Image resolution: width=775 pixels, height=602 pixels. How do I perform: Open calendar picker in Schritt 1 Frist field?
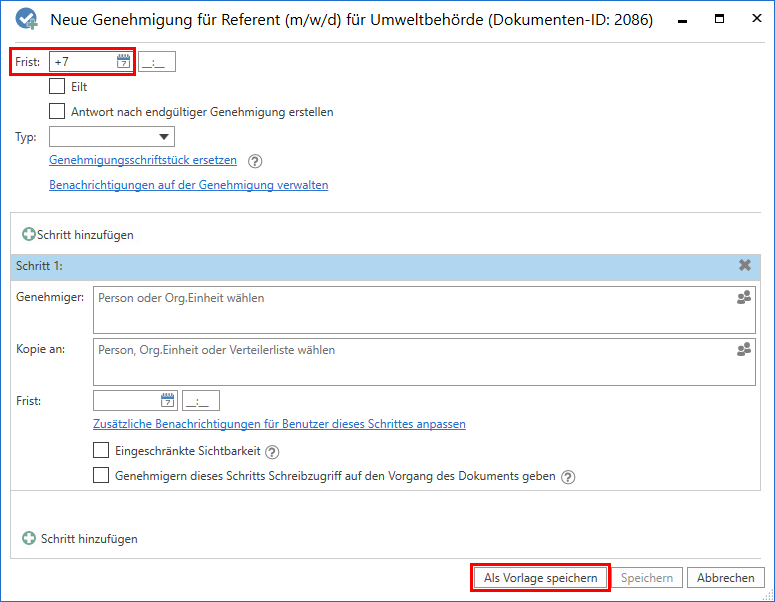tap(167, 401)
